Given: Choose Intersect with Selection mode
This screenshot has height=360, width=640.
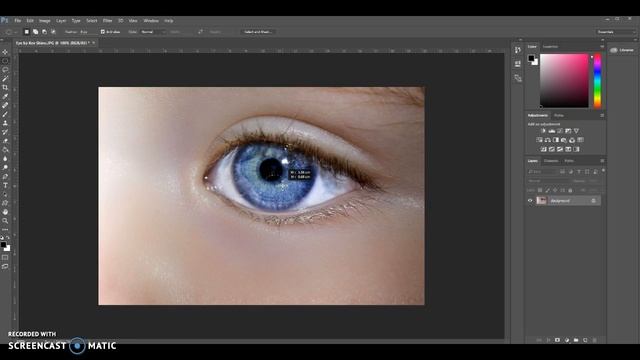Looking at the screenshot, I should click(53, 32).
